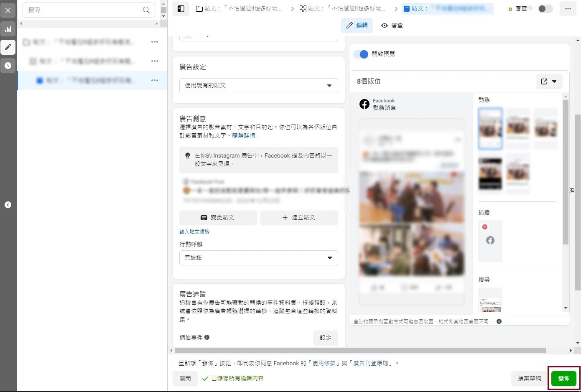Collapse the sidebar with the left arrow circle
Viewport: 581px width, 392px height.
(8, 205)
